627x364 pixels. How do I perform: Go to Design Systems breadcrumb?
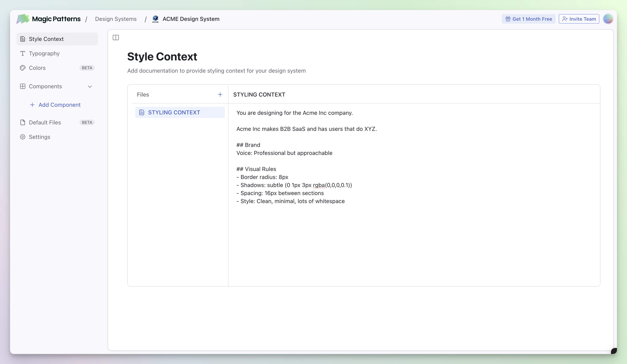[x=116, y=19]
